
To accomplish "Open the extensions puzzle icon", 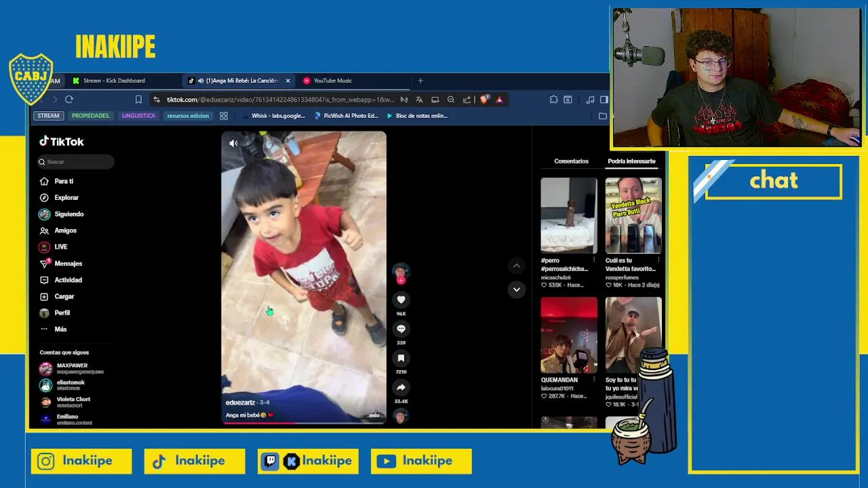I will tap(553, 100).
